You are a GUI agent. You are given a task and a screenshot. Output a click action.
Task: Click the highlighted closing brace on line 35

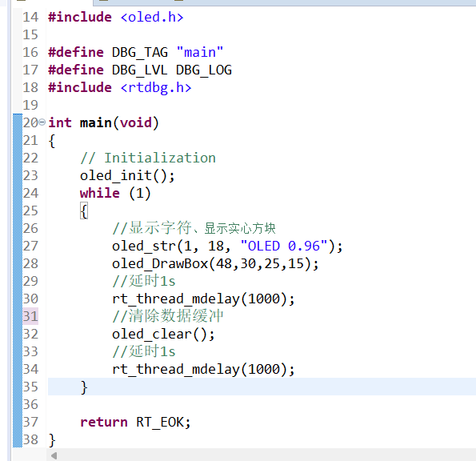[x=84, y=387]
